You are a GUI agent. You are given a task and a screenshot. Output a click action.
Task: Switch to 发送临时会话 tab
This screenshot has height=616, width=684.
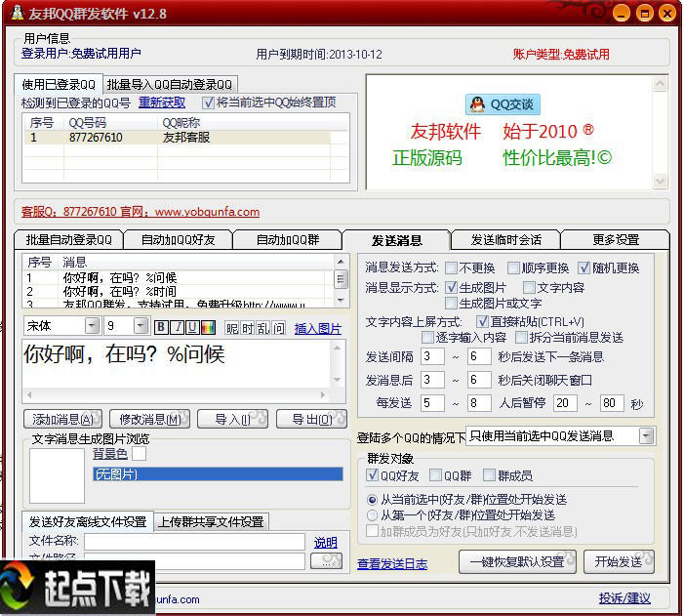point(506,240)
